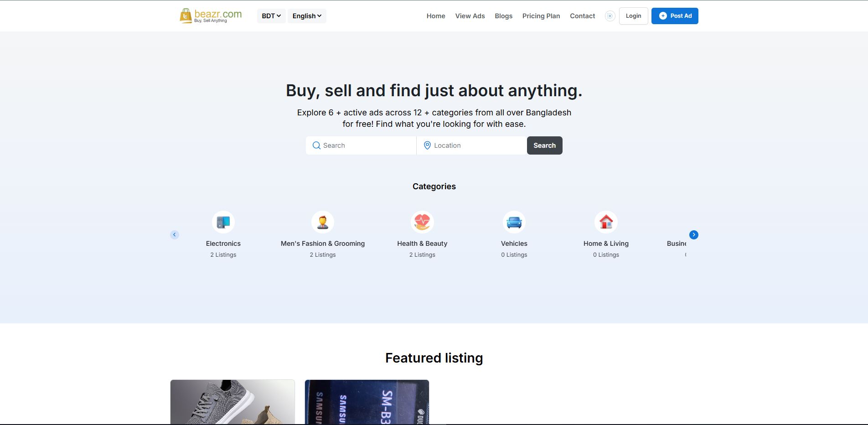Image resolution: width=868 pixels, height=425 pixels.
Task: Open the English language dropdown
Action: [x=307, y=16]
